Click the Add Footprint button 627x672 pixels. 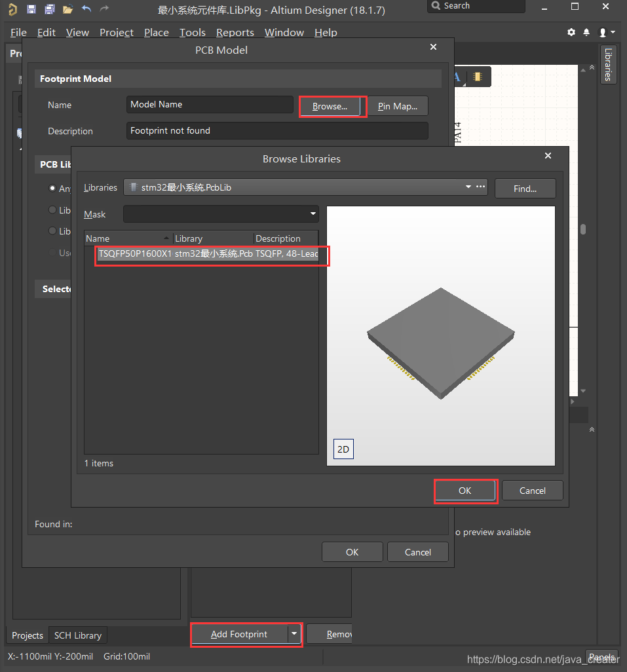[239, 634]
